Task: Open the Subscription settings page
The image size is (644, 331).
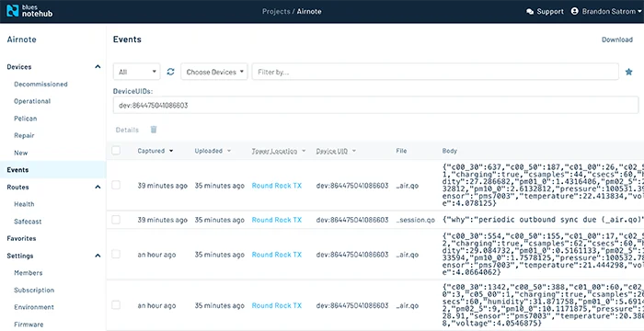Action: click(34, 290)
